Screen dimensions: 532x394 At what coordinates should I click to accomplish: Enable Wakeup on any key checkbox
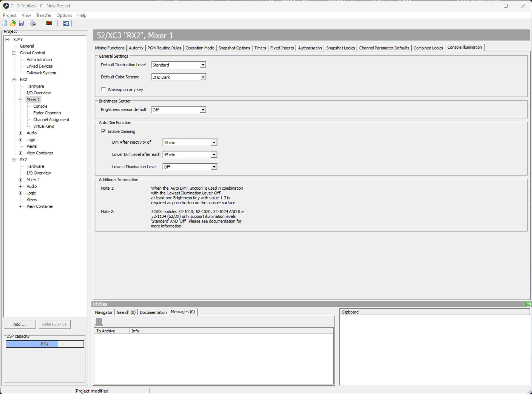[x=104, y=89]
